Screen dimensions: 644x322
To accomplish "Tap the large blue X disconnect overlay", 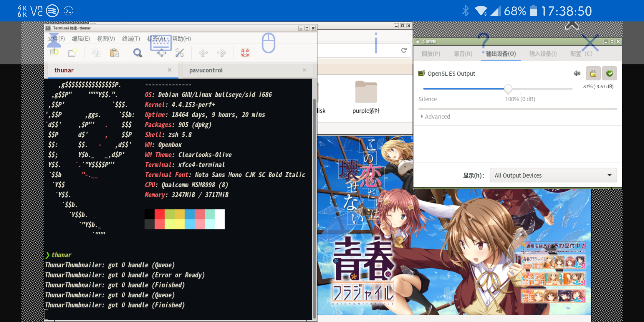I will click(x=590, y=42).
